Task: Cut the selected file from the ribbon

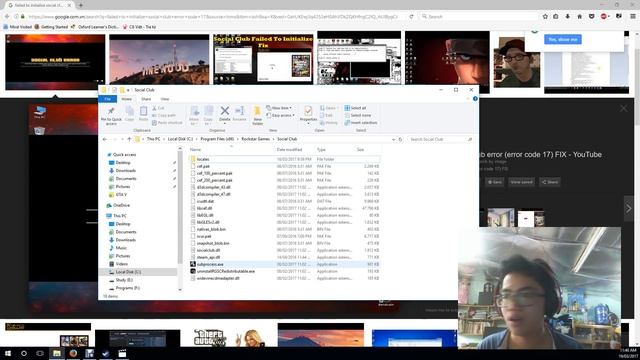Action: (x=158, y=108)
